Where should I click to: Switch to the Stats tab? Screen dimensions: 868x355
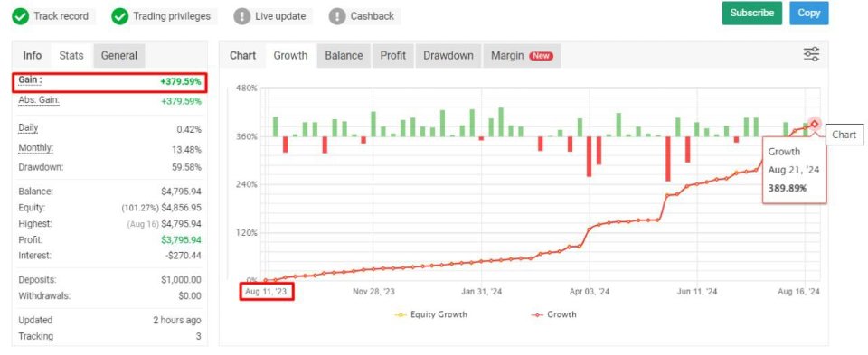coord(71,55)
